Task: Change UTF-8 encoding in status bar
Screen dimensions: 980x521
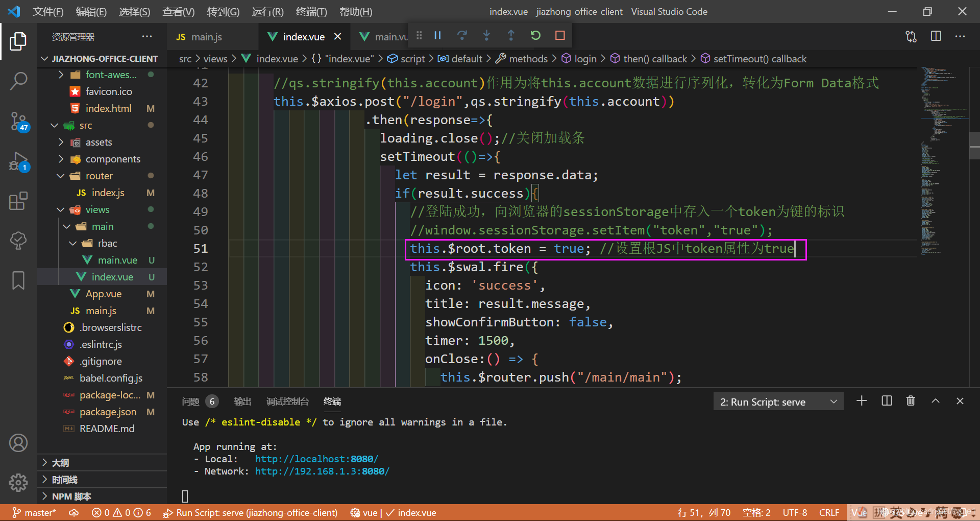Action: [x=795, y=512]
